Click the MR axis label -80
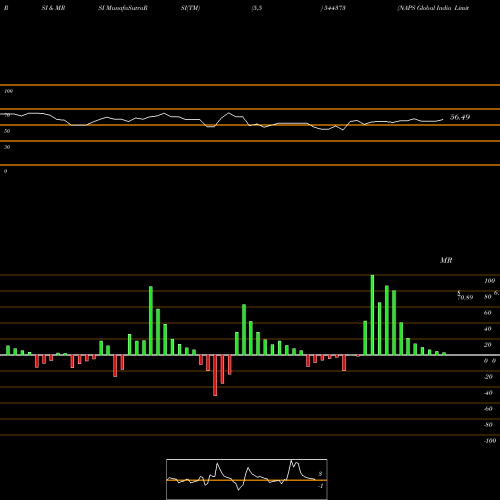Screen dimensions: 500x500 488,425
